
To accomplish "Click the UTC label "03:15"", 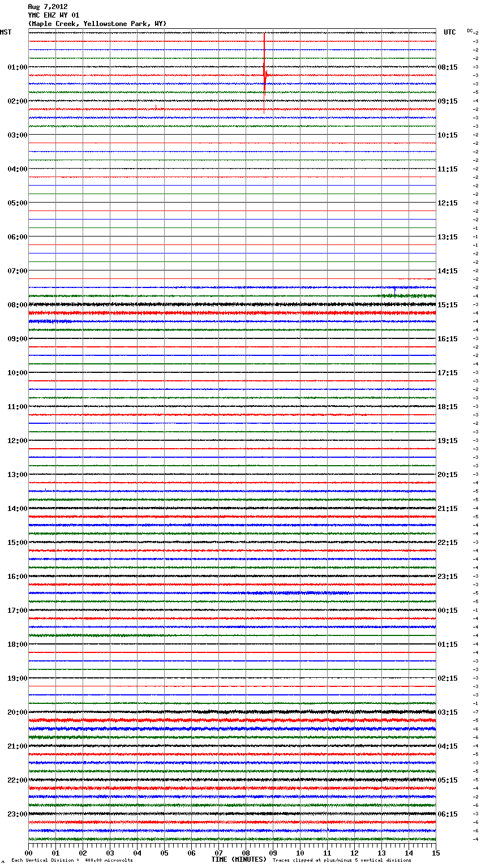I will [x=448, y=712].
